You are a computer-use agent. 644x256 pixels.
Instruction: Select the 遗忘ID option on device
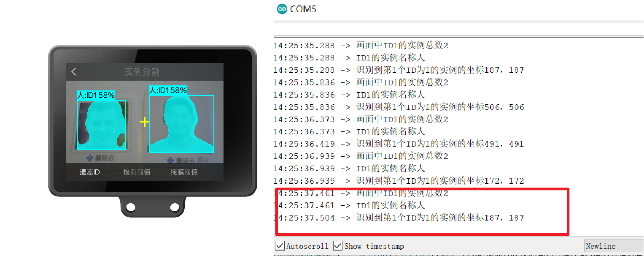(90, 172)
